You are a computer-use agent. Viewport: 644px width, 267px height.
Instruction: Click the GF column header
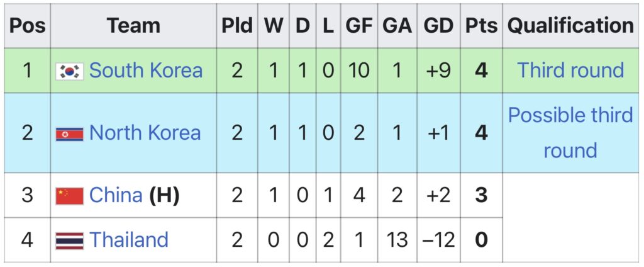358,26
